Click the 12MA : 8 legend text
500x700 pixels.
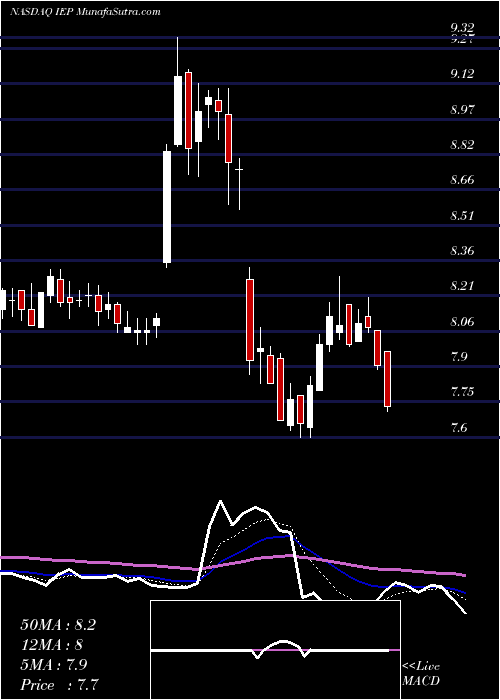[x=51, y=645]
